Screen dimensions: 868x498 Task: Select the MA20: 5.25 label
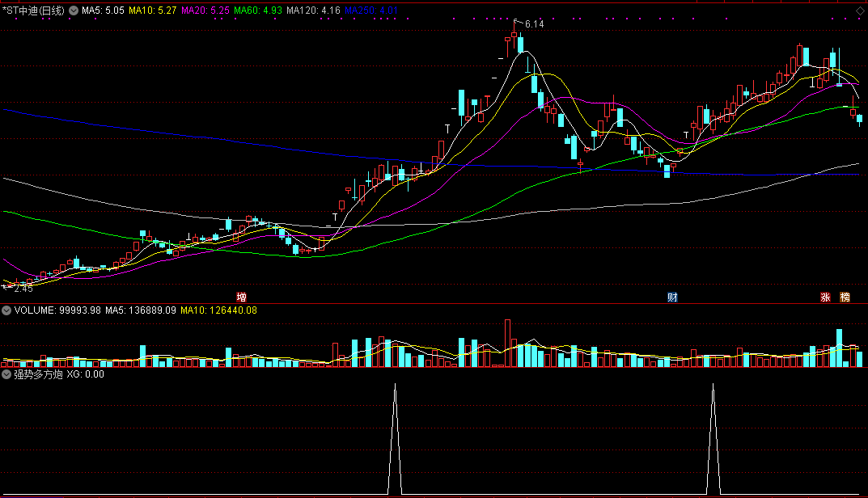tap(205, 11)
